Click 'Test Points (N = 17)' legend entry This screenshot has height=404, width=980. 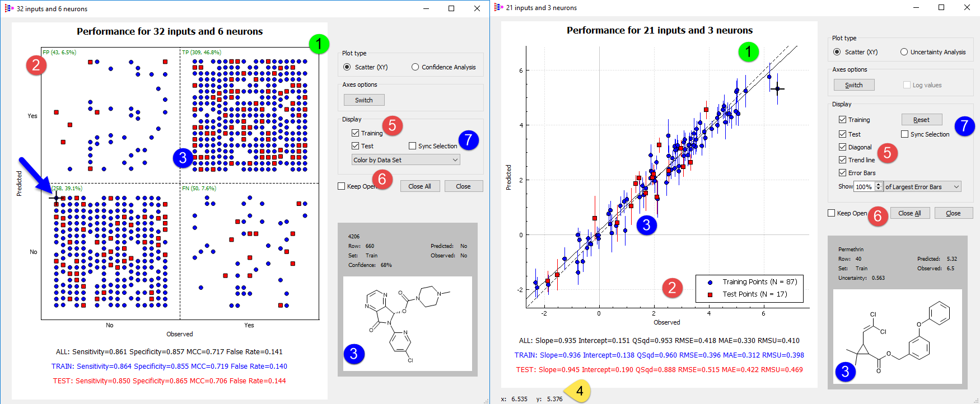748,294
